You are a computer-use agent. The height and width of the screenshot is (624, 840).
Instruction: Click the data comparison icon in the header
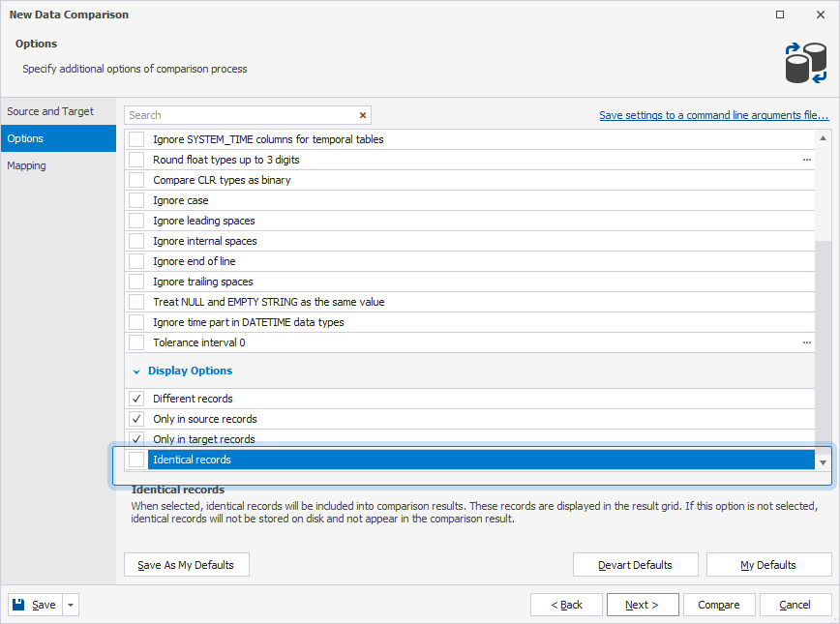(808, 61)
